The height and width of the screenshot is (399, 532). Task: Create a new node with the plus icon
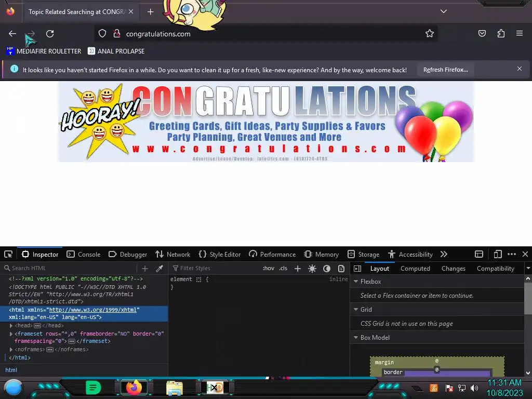click(145, 269)
